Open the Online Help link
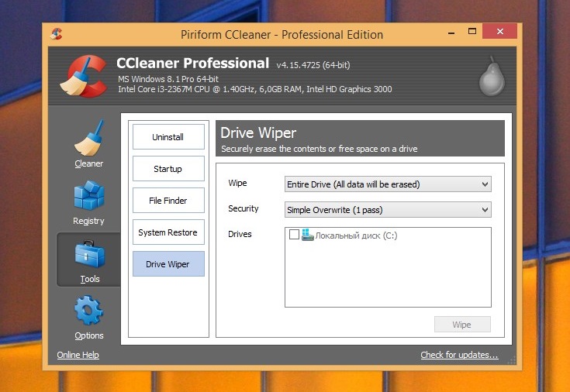This screenshot has height=392, width=570. click(x=78, y=356)
